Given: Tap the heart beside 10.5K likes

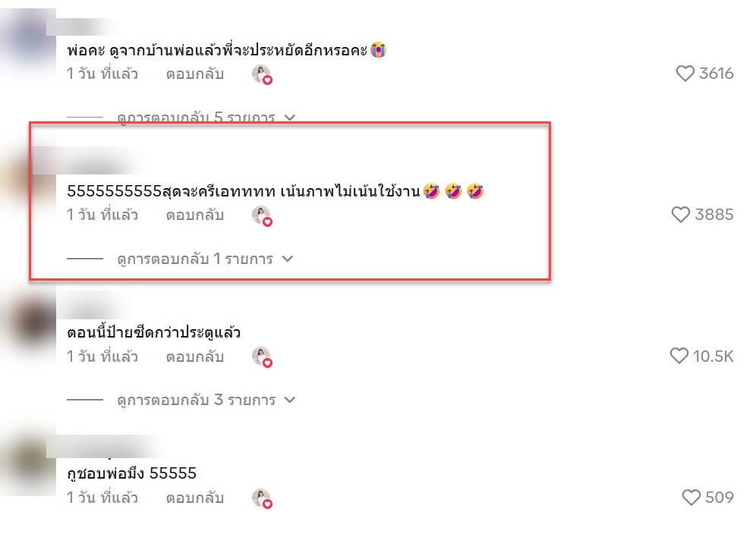Looking at the screenshot, I should [x=679, y=357].
